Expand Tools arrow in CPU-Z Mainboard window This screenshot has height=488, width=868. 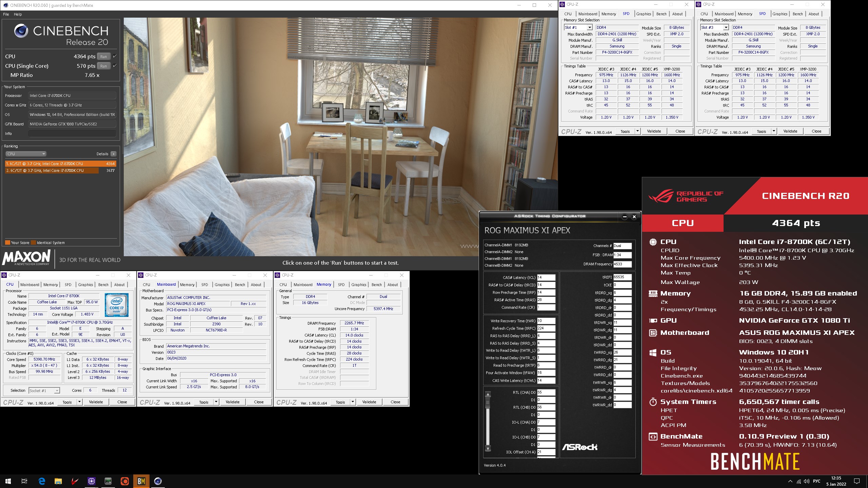pyautogui.click(x=216, y=402)
